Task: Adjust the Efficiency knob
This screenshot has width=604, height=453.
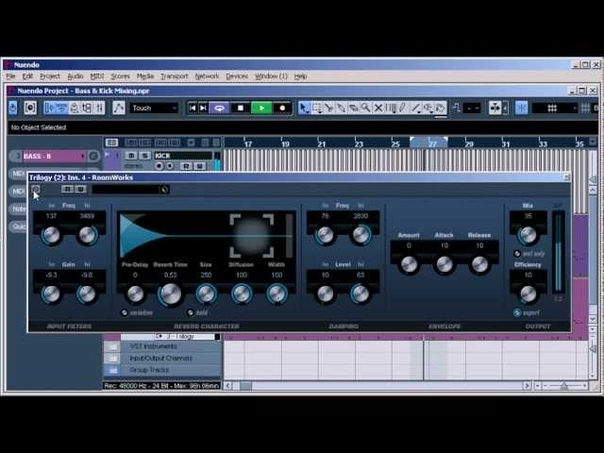Action: pyautogui.click(x=528, y=294)
